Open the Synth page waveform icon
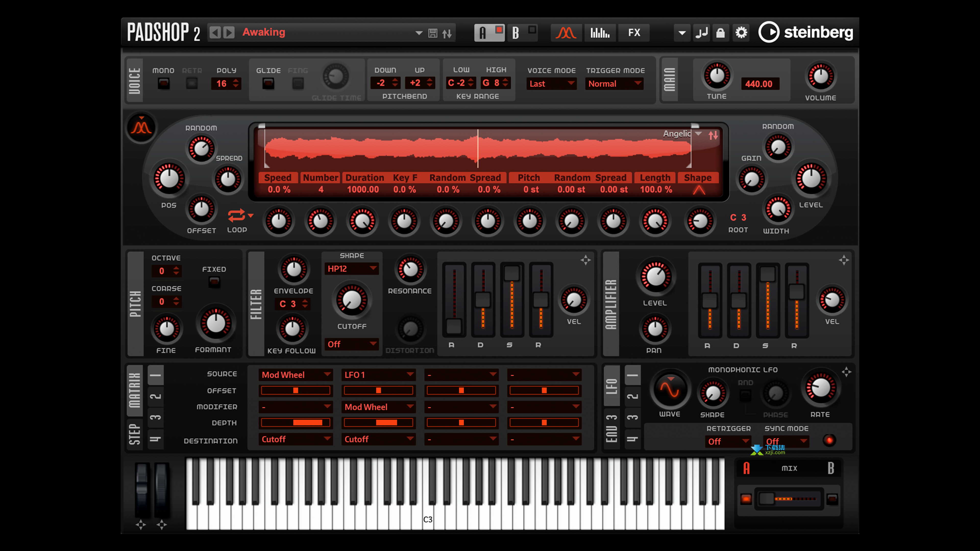Screen dimensions: 980x551 tap(566, 33)
